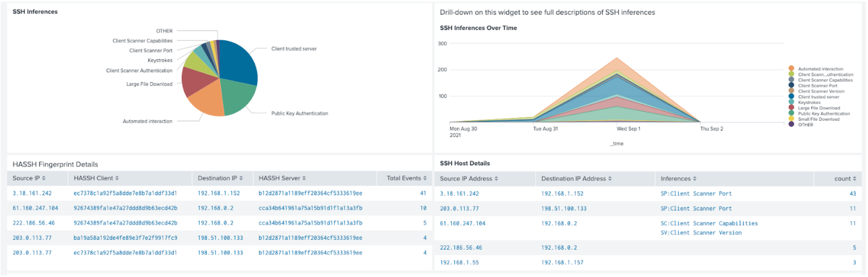This screenshot has width=868, height=277.
Task: Toggle Client trusted server legend entry
Action: [818, 97]
